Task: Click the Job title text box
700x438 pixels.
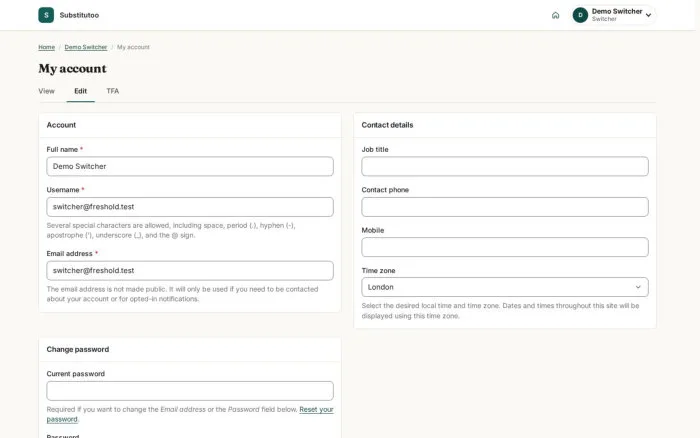Action: click(x=505, y=166)
